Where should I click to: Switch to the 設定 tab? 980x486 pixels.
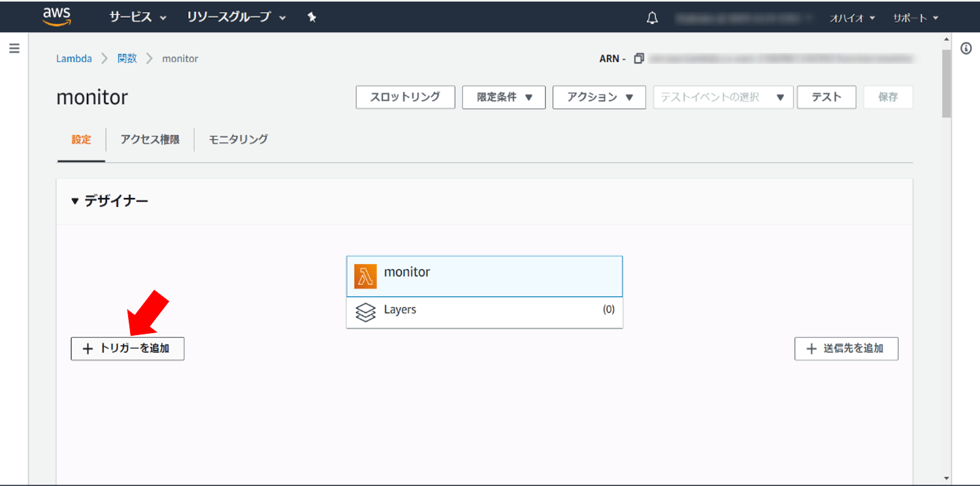(x=81, y=140)
